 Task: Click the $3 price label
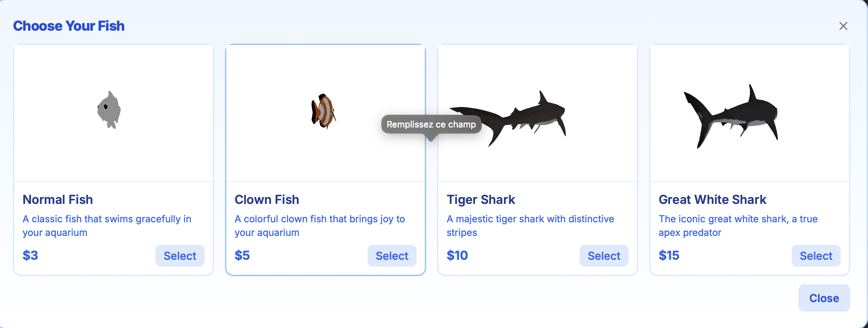[x=30, y=255]
